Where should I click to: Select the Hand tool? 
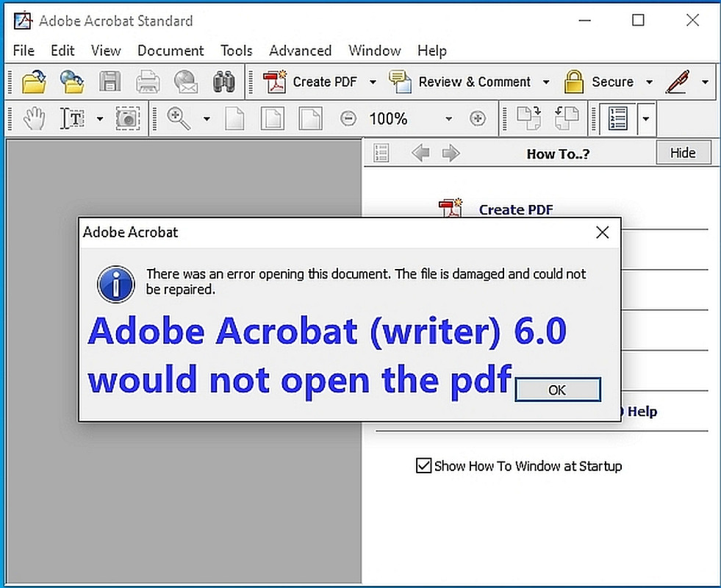[x=34, y=118]
